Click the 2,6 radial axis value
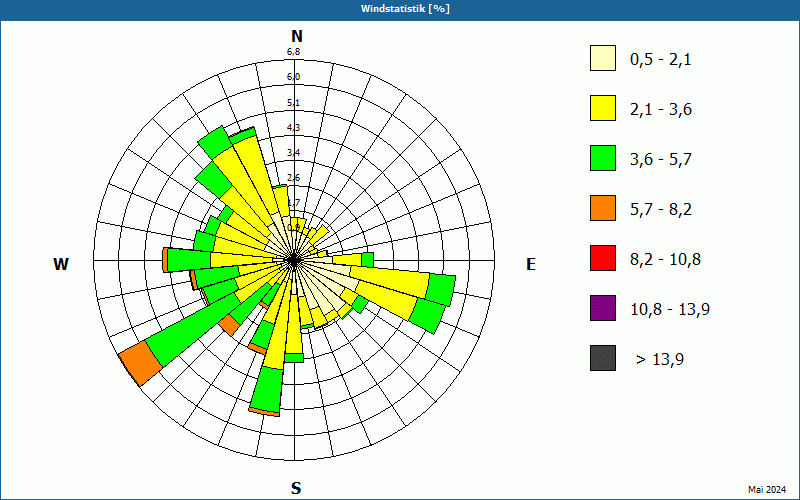The height and width of the screenshot is (500, 800). (293, 178)
